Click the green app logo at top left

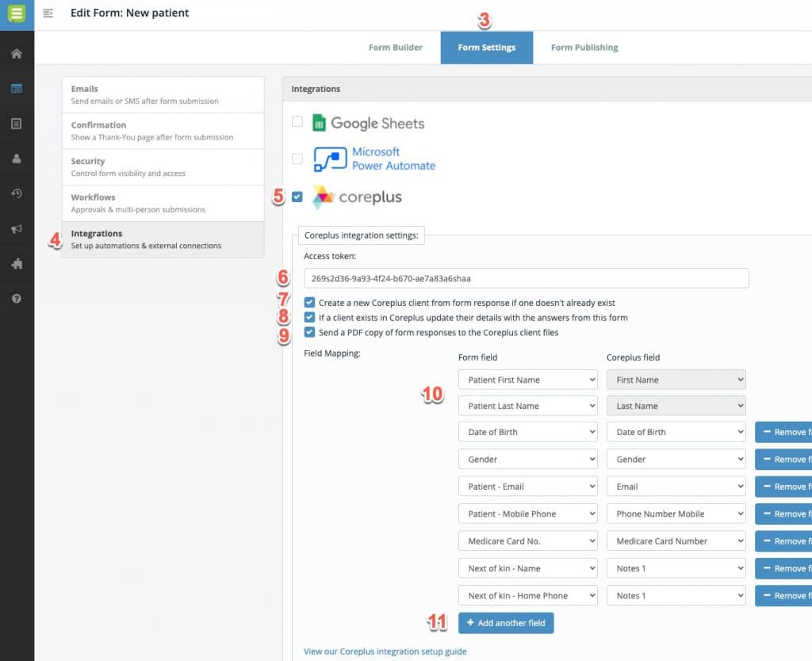coord(16,14)
